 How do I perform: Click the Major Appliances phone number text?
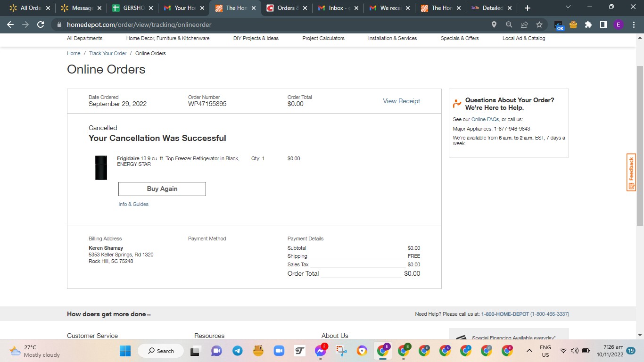[x=512, y=129]
